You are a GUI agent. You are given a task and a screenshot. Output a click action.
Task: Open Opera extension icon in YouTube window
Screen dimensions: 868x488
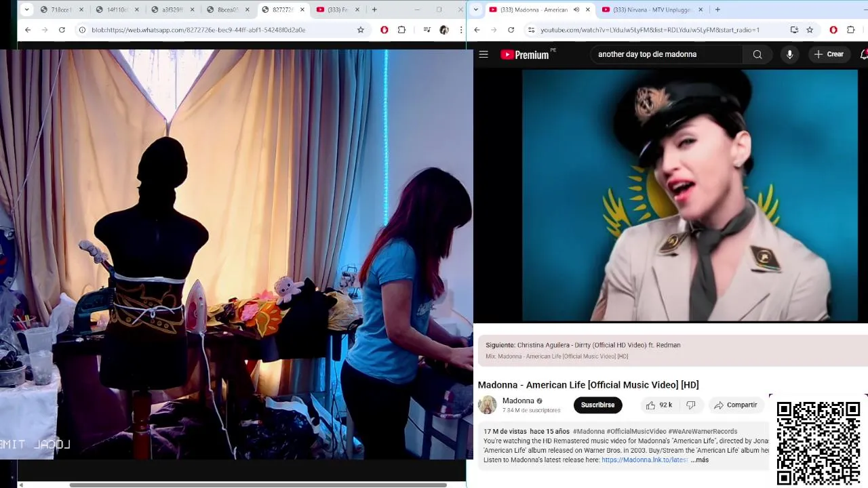pos(833,30)
